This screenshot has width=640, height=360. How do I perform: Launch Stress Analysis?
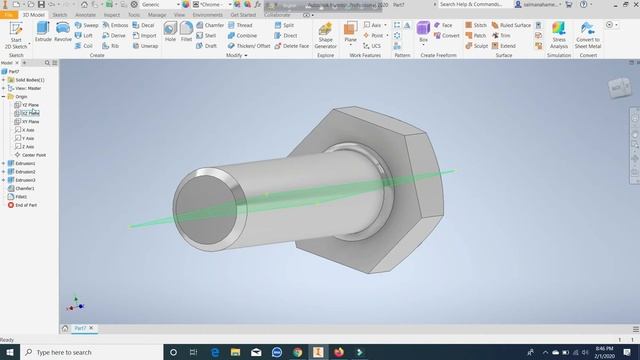(559, 36)
